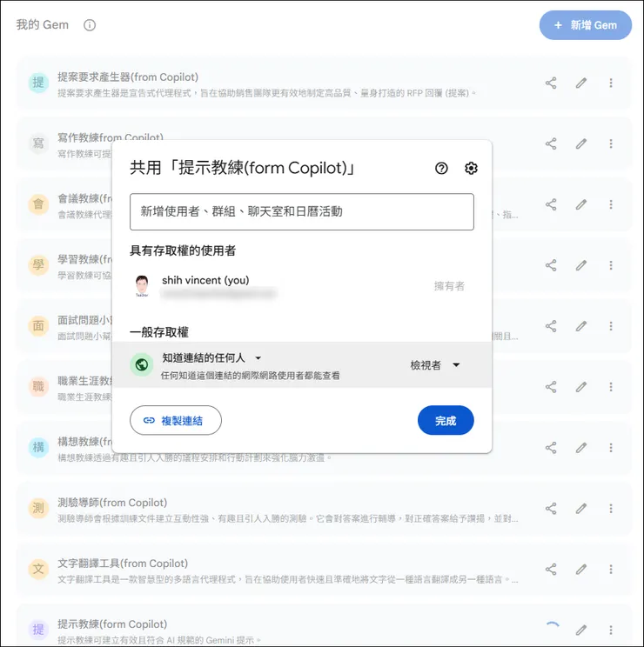Share the 測驗導師 gem
This screenshot has height=647, width=644.
[551, 509]
